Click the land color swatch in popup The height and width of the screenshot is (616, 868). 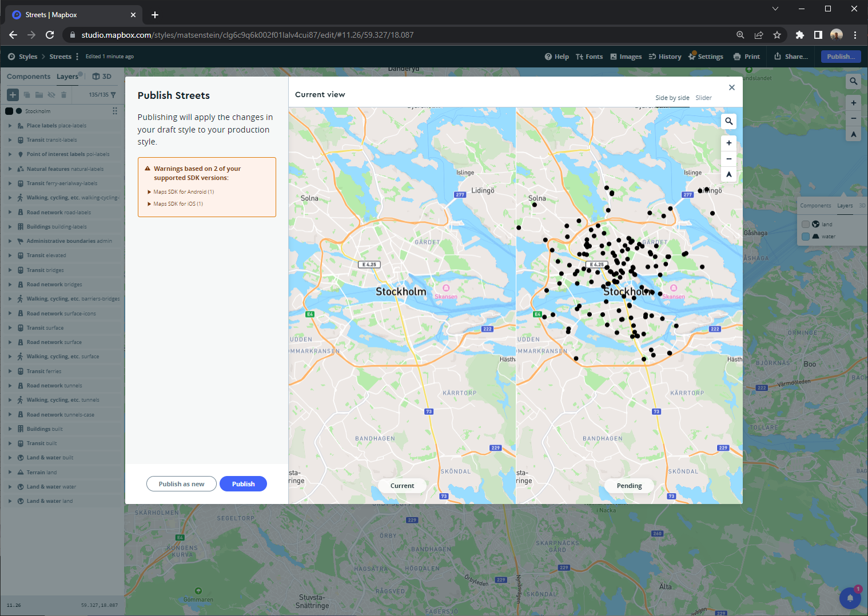pyautogui.click(x=806, y=224)
